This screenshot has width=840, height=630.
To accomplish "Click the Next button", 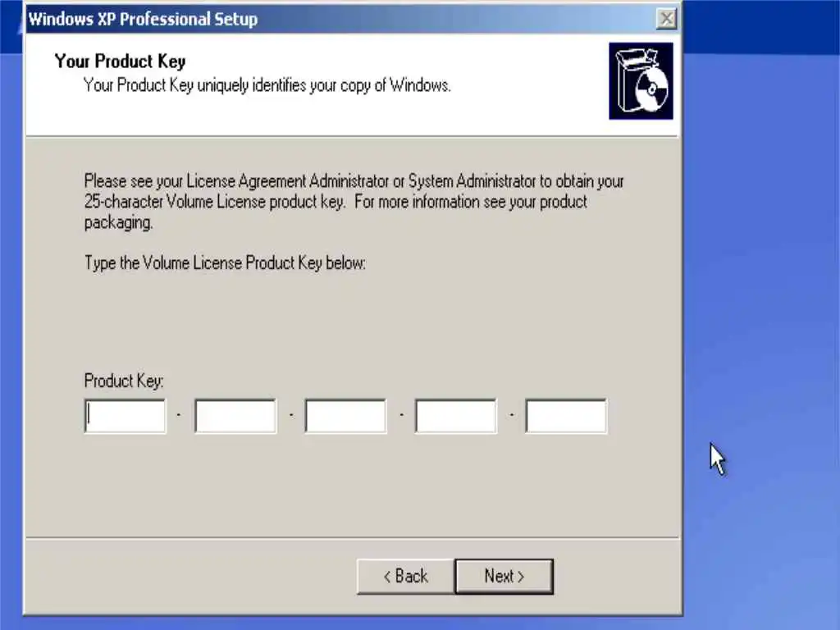I will [x=504, y=577].
